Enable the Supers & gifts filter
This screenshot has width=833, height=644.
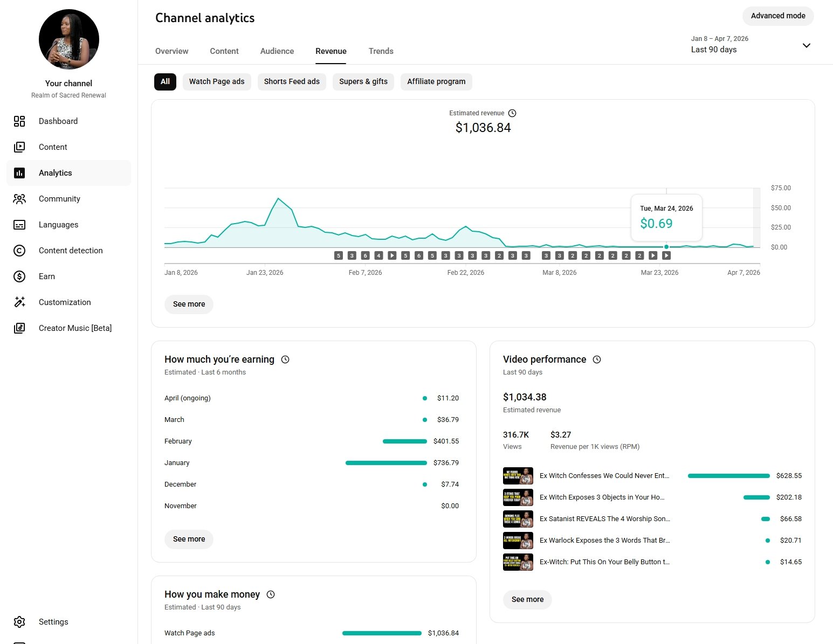point(363,82)
